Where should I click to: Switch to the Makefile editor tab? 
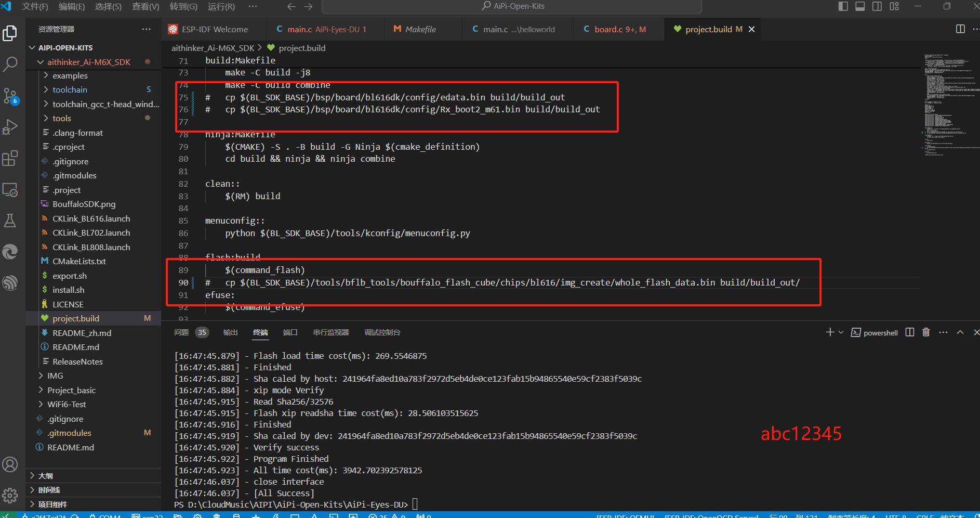point(423,29)
